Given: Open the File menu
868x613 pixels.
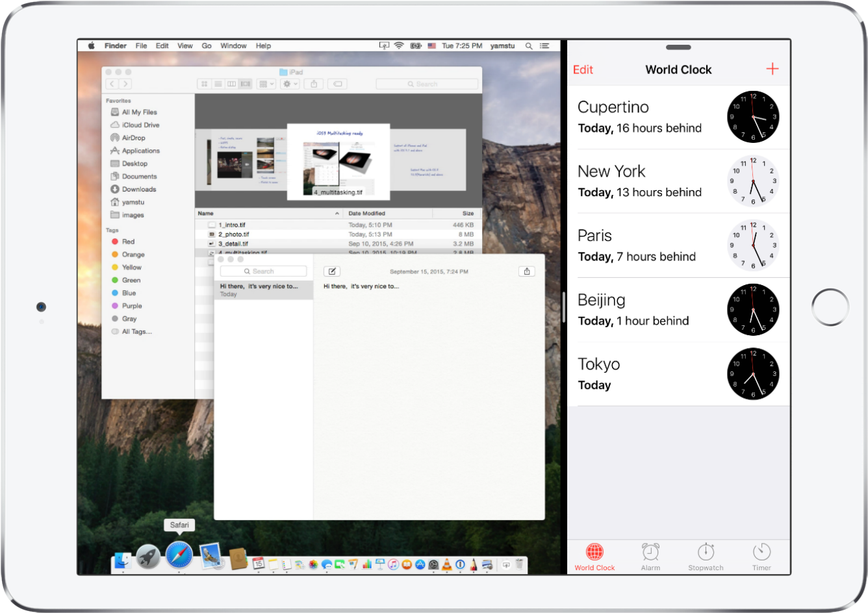Looking at the screenshot, I should (x=141, y=46).
